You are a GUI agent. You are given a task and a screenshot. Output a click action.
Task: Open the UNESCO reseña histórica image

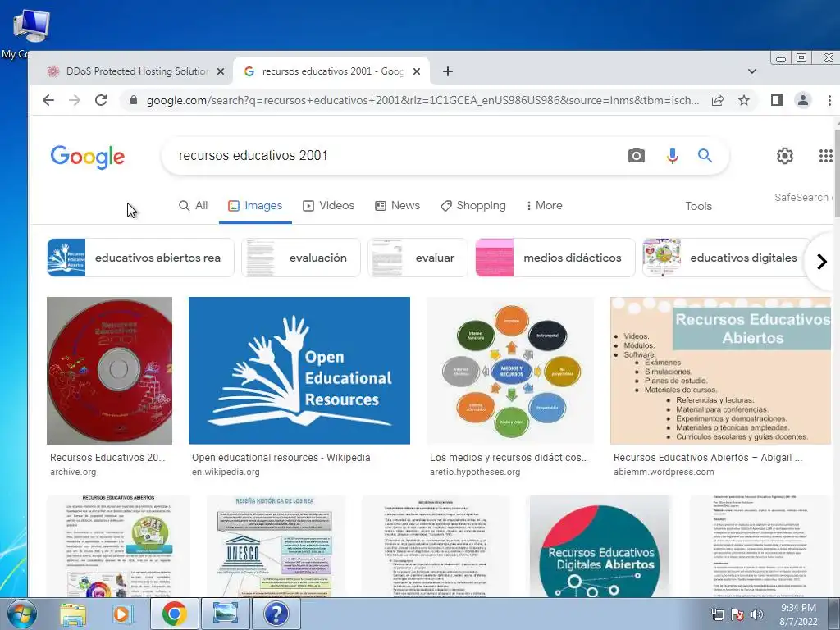276,546
